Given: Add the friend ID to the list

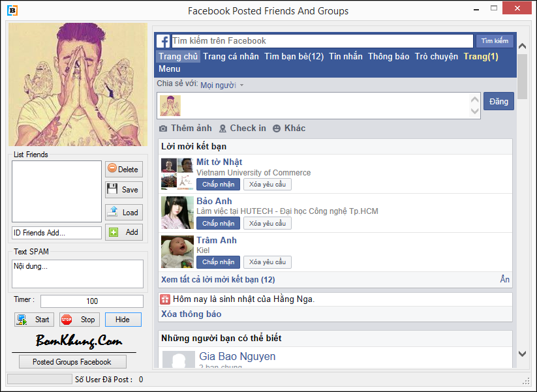Looking at the screenshot, I should tap(123, 232).
